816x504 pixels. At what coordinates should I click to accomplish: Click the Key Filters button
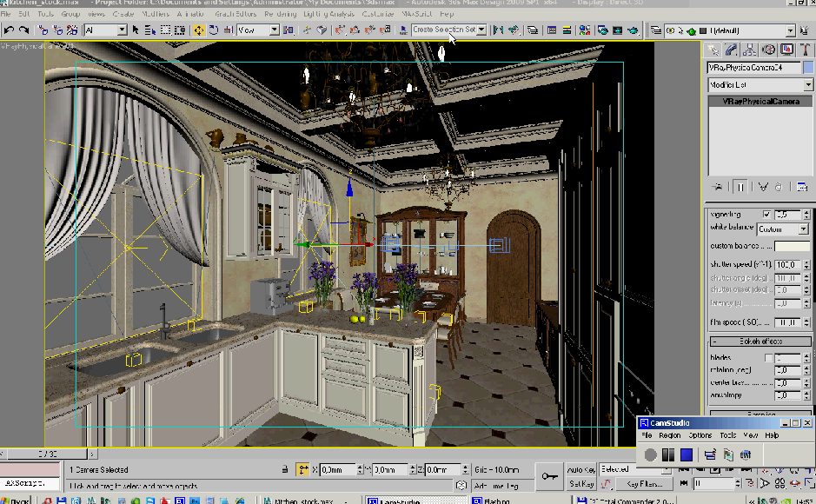(x=644, y=484)
